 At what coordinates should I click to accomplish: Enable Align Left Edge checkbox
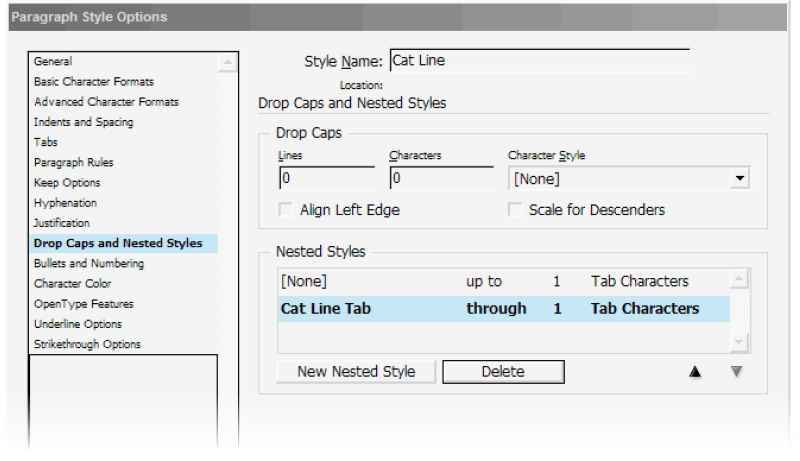(286, 210)
